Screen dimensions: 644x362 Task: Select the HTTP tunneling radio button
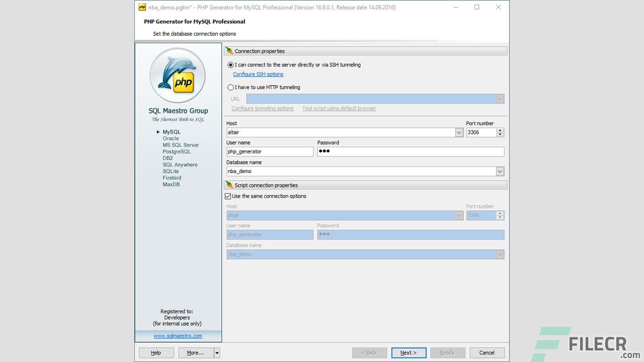click(x=230, y=87)
